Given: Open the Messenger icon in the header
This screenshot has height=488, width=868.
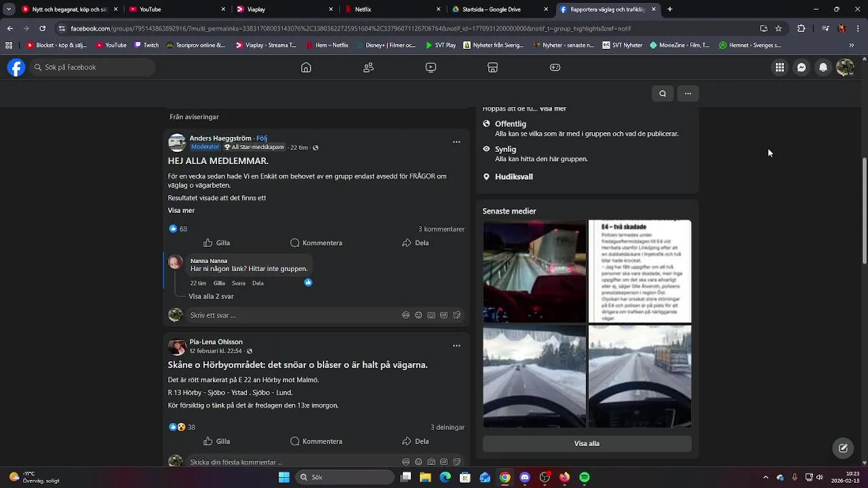Looking at the screenshot, I should pyautogui.click(x=802, y=67).
